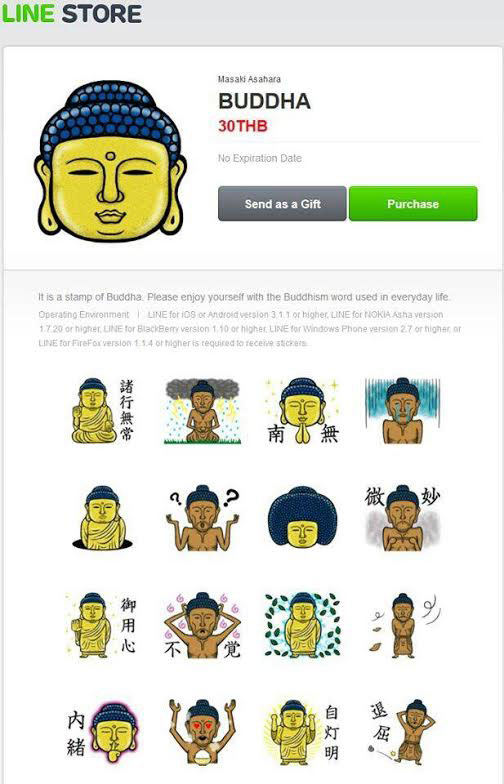Preview the shrugging Buddha with question marks

click(x=202, y=518)
